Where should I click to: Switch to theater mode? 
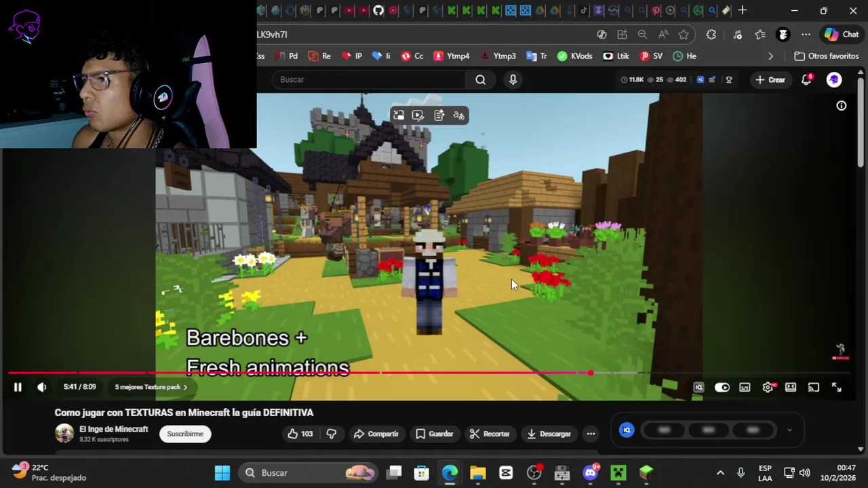791,388
